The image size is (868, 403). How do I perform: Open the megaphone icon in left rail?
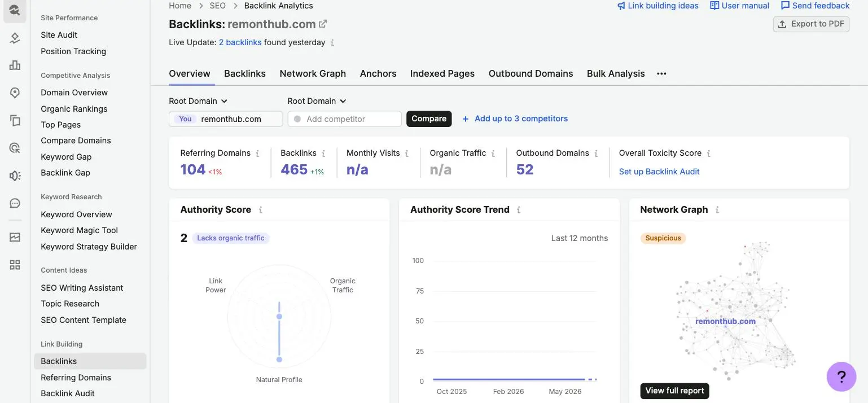(15, 176)
